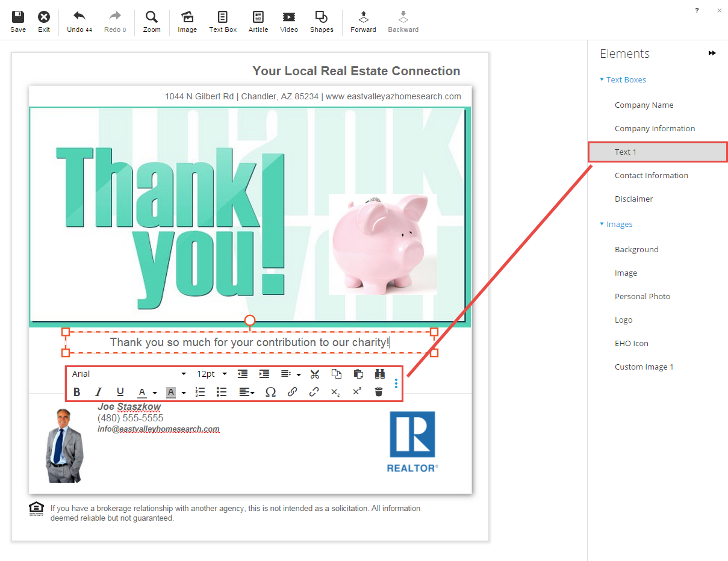Click the Redo arrow icon

point(115,16)
